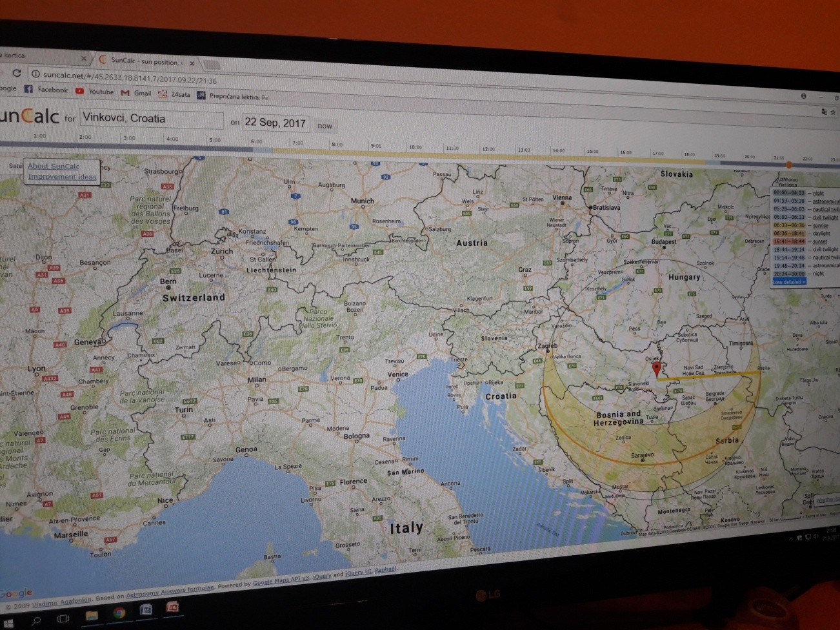Click the 'Less detailed' toggle link

788,282
